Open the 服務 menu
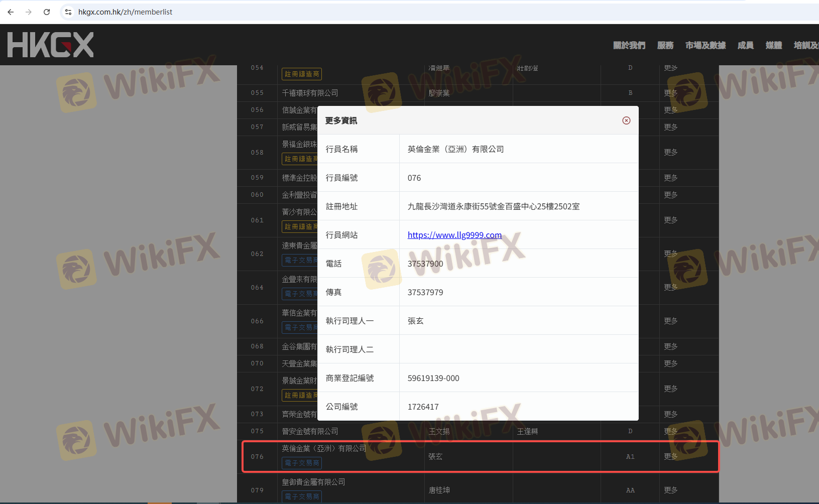The height and width of the screenshot is (504, 819). (x=665, y=45)
